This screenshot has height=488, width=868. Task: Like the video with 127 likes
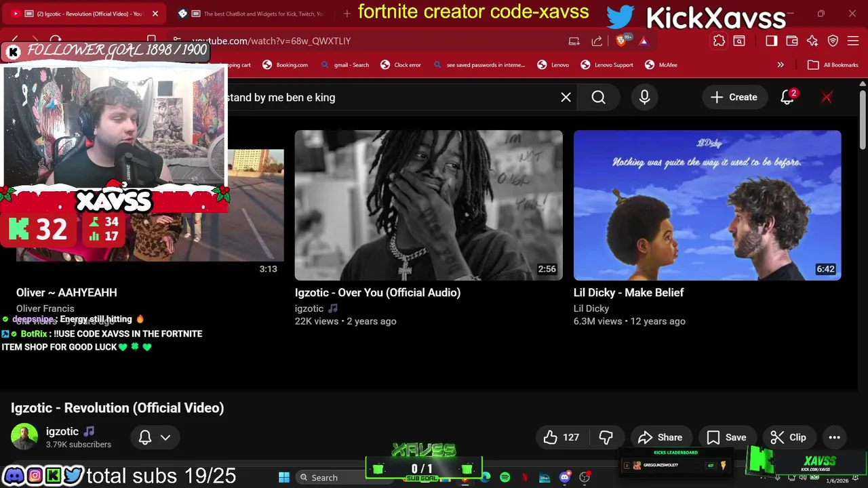(x=561, y=437)
